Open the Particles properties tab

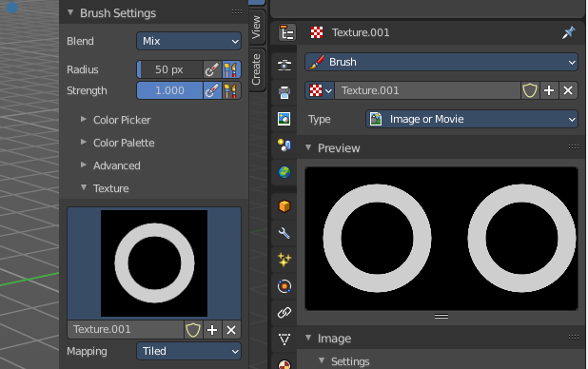(284, 260)
